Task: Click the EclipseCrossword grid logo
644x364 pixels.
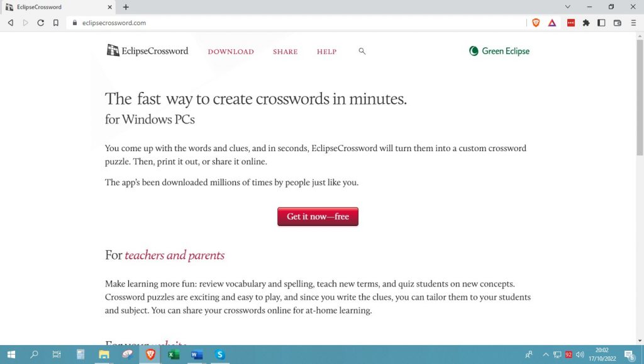Action: (x=113, y=50)
